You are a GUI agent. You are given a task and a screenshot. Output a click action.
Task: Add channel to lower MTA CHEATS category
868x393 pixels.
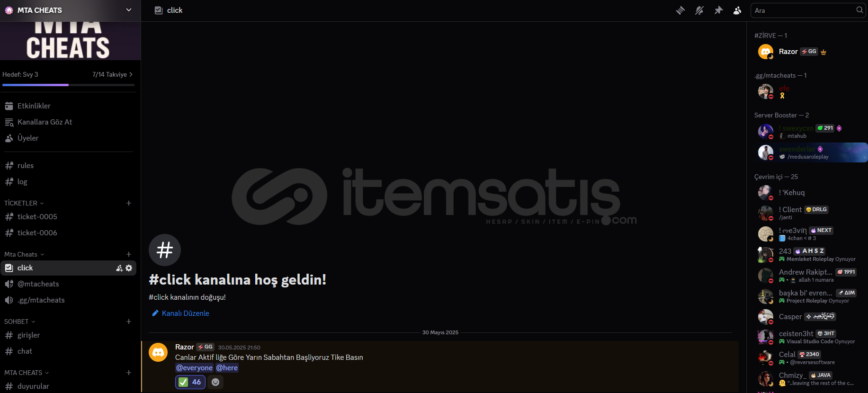[x=129, y=373]
